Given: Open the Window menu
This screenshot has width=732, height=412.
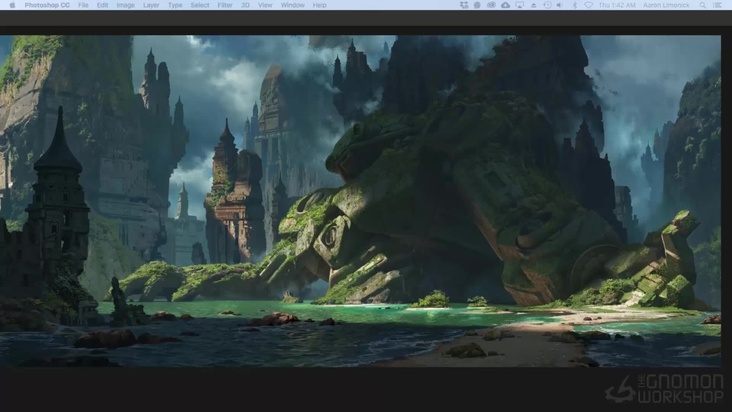Looking at the screenshot, I should tap(292, 5).
